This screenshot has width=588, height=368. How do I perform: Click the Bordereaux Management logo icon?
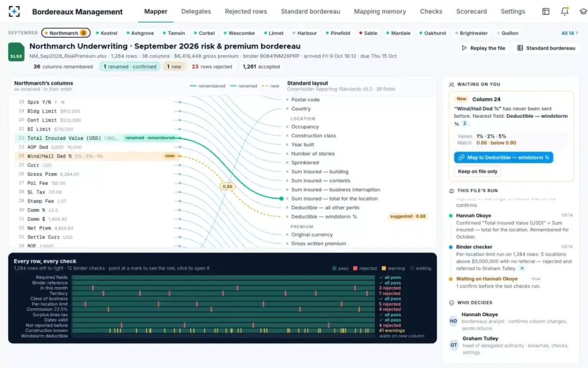tap(14, 11)
